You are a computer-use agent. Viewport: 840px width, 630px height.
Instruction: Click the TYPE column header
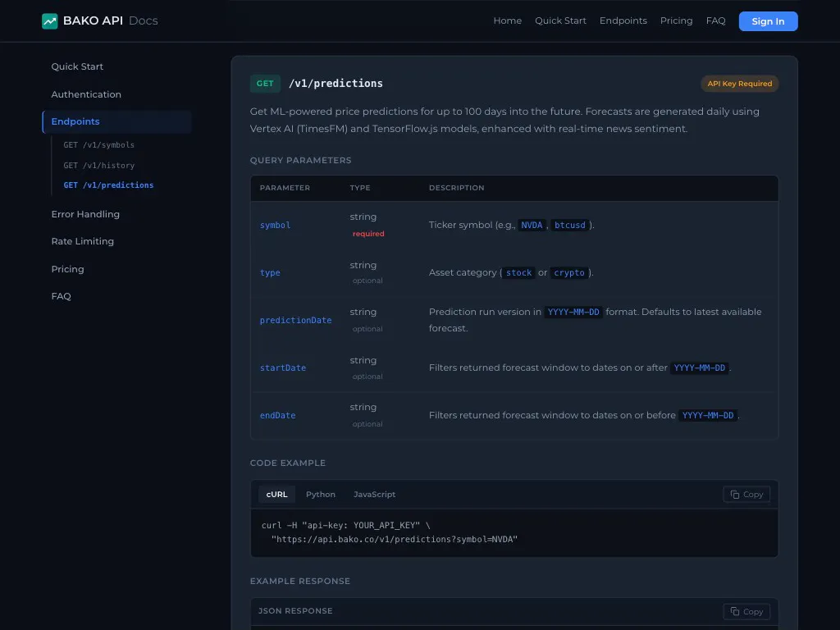coord(360,188)
